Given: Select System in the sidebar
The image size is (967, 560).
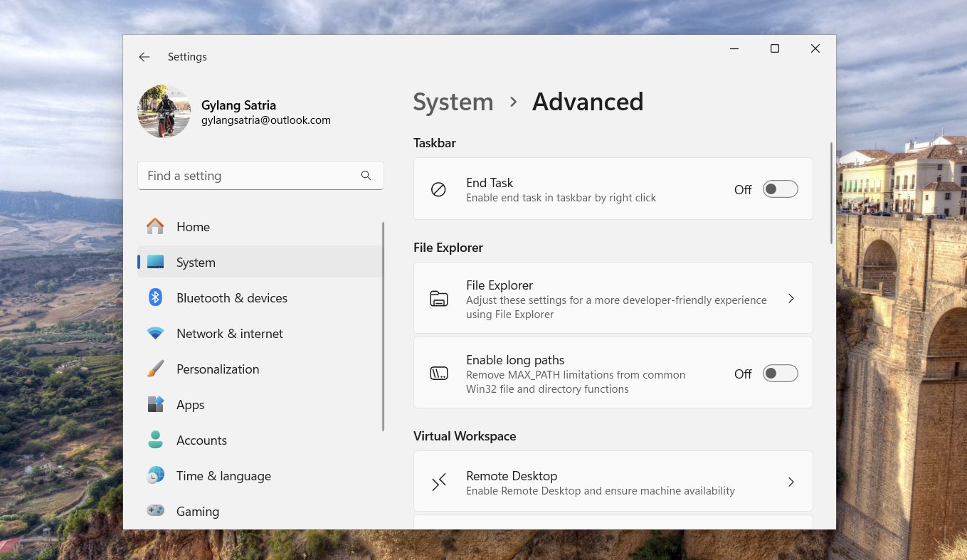Looking at the screenshot, I should click(260, 263).
